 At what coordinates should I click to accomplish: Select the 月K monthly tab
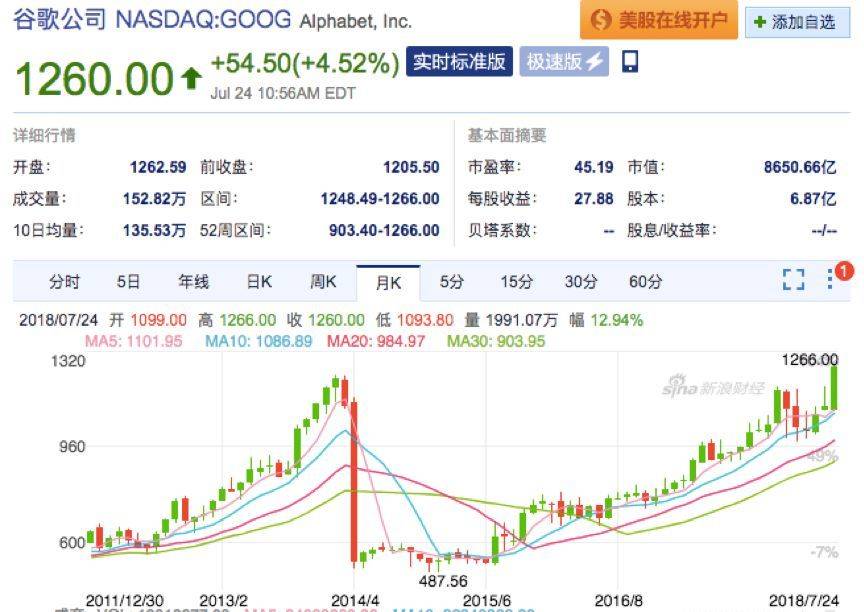tap(388, 283)
